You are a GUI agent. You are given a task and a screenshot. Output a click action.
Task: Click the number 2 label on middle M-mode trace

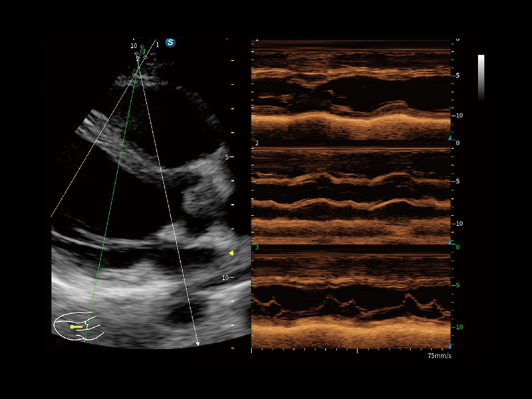coord(257,144)
